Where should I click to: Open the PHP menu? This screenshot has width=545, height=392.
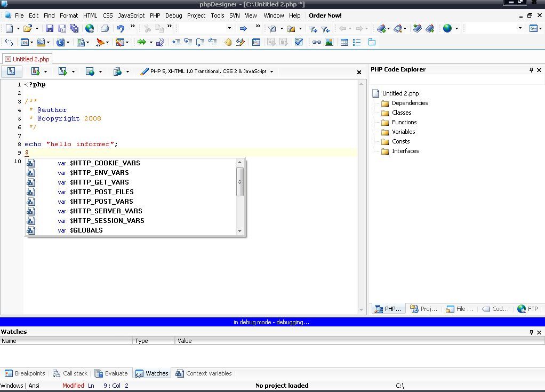[x=155, y=15]
